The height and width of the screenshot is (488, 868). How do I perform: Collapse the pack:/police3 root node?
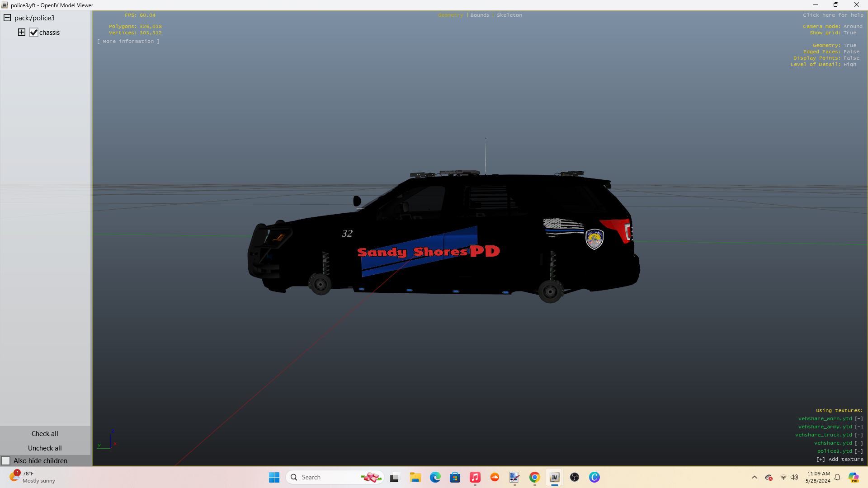pos(7,18)
